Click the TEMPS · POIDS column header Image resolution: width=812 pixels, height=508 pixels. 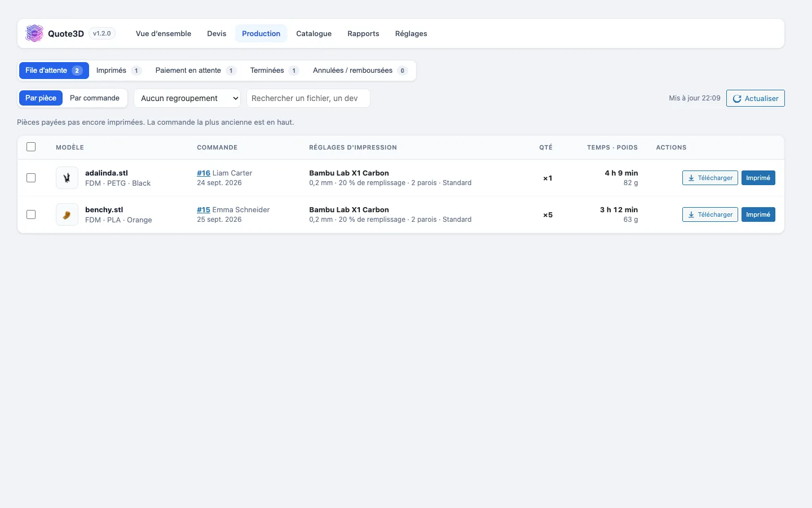(612, 147)
